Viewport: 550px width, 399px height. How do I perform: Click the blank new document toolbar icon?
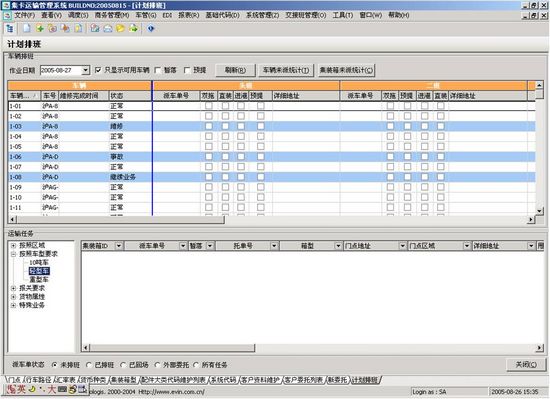coord(27,28)
